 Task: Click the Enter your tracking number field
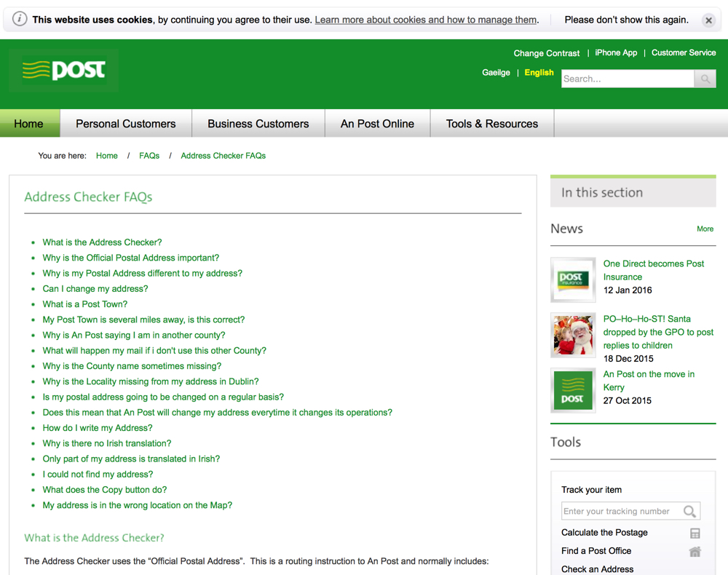[x=620, y=512]
